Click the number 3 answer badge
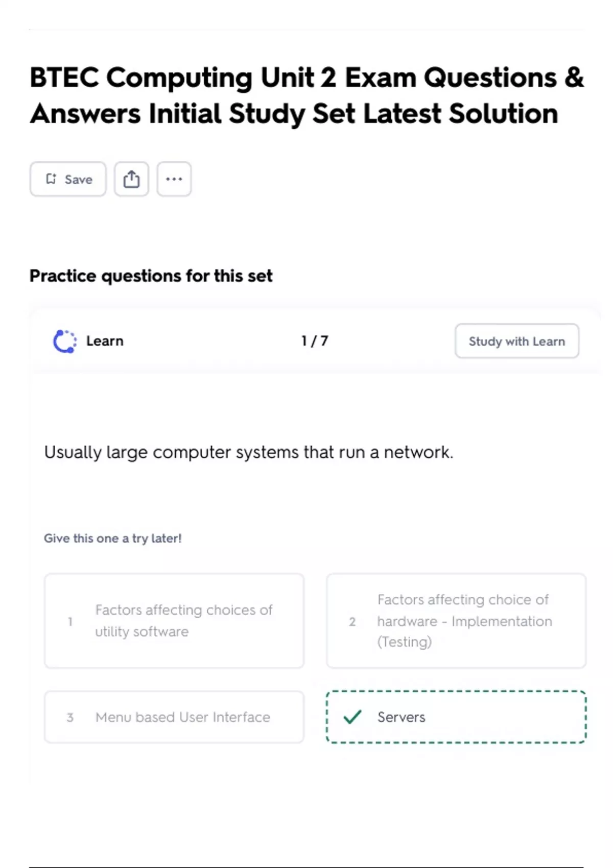613x868 pixels. tap(70, 717)
